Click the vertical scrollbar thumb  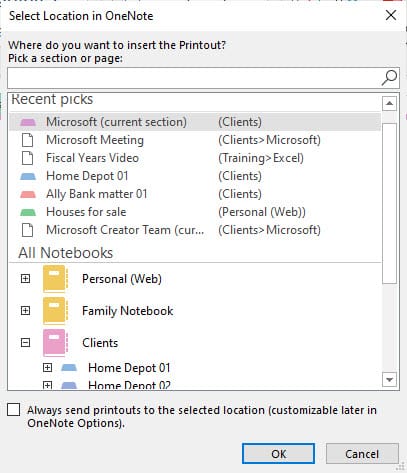point(389,203)
